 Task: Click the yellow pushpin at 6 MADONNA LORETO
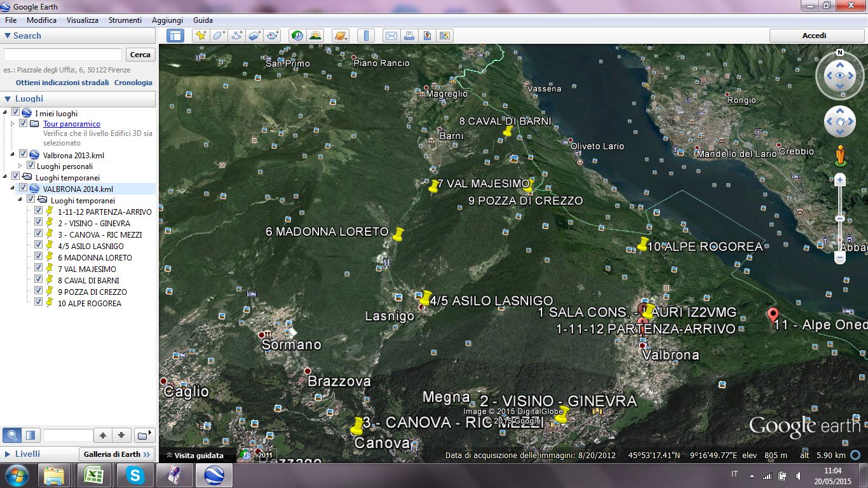click(398, 234)
